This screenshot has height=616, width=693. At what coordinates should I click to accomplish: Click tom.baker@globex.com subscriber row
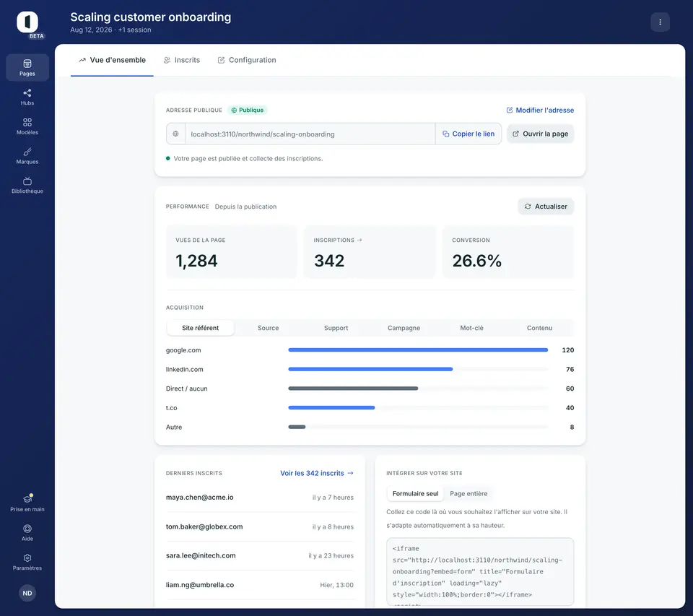point(260,526)
